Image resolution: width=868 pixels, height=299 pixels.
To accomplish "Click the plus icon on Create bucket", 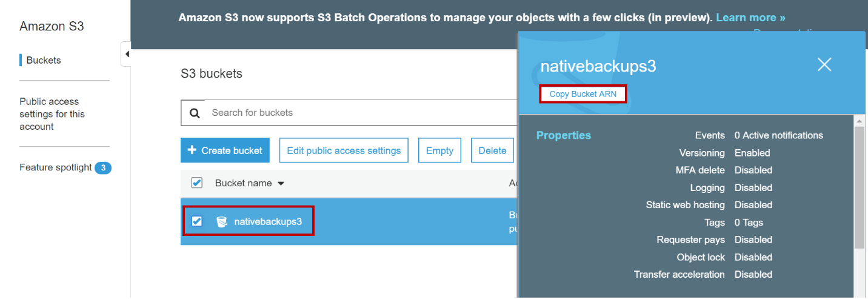I will (192, 150).
